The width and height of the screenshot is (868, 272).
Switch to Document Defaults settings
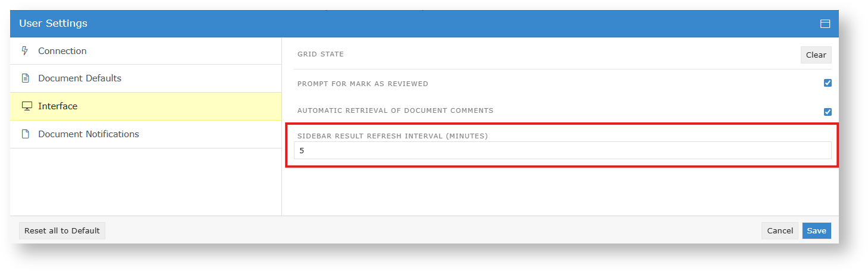pyautogui.click(x=80, y=78)
